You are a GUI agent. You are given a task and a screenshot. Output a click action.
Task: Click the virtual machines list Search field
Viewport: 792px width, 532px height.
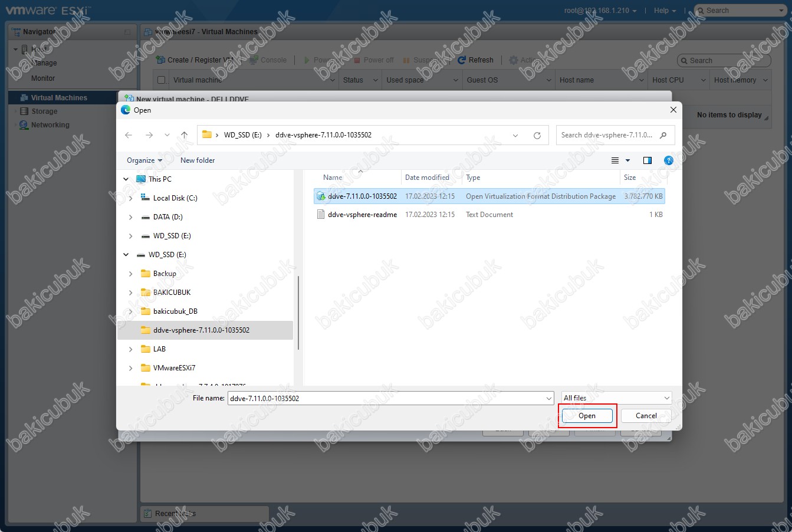tap(724, 61)
